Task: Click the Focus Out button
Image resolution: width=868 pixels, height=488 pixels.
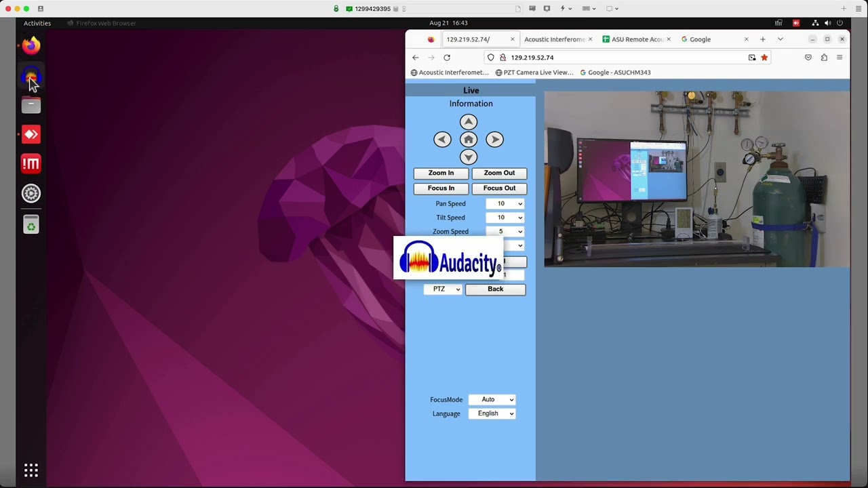Action: pyautogui.click(x=499, y=188)
